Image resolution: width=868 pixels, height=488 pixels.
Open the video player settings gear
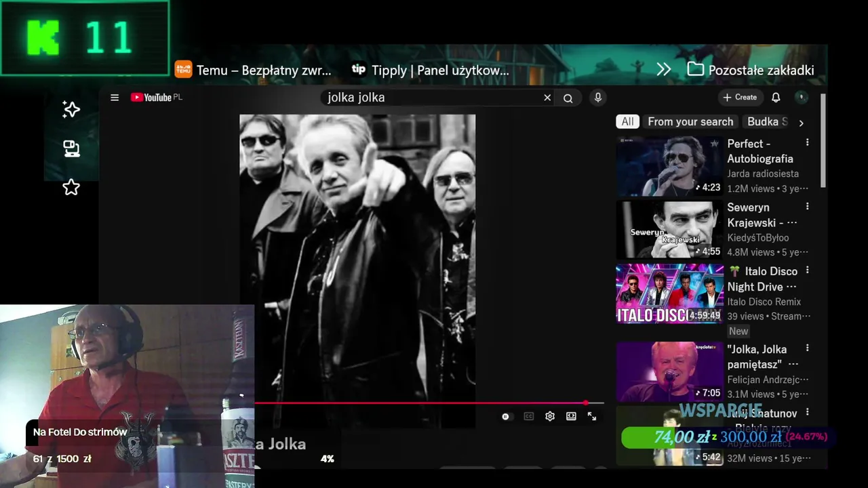coord(550,416)
